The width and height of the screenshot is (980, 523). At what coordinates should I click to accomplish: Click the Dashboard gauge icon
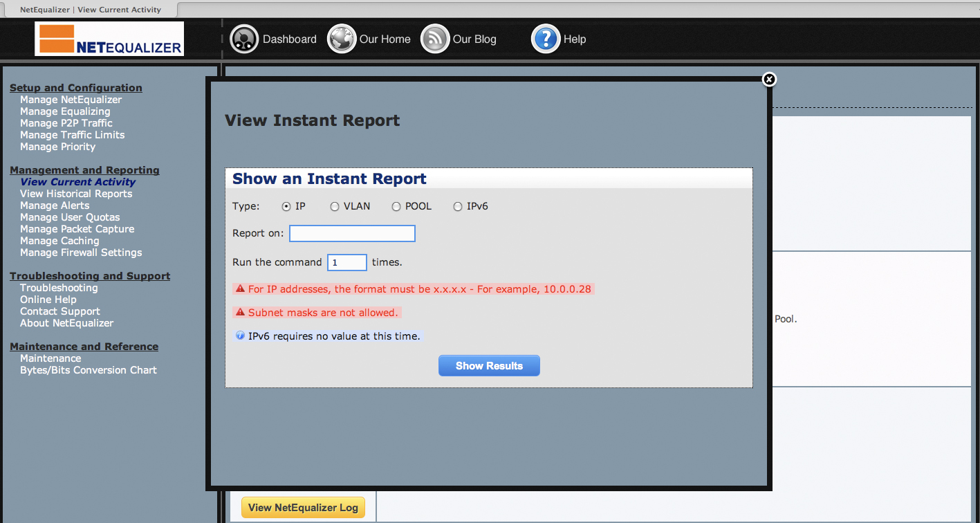pos(243,39)
